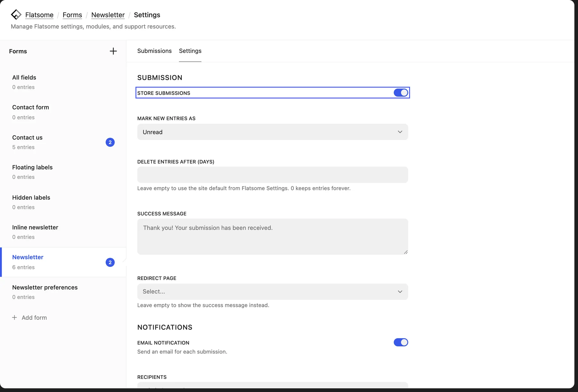Open the Contact us form
The image size is (578, 392).
pyautogui.click(x=63, y=142)
